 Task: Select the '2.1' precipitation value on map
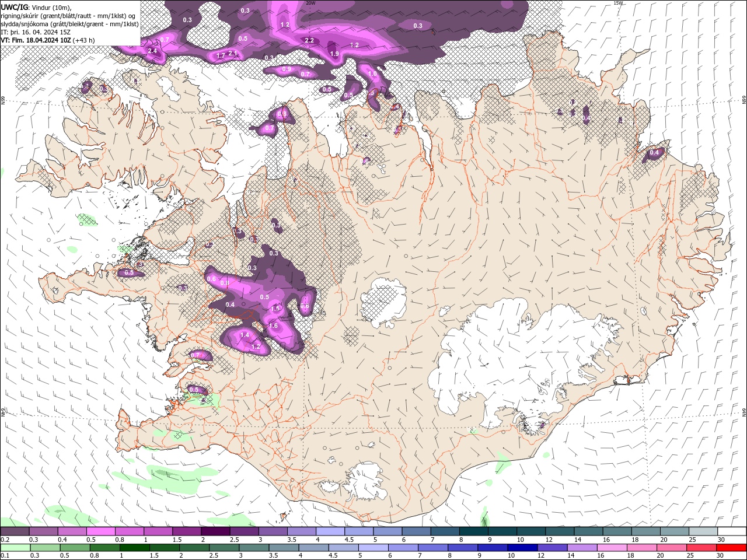pos(233,53)
